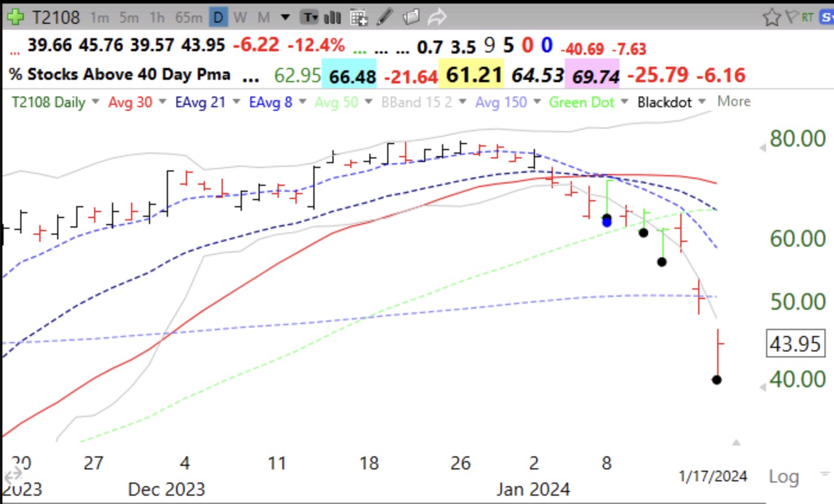Screen dimensions: 834x504
Task: Open the timeframe dropdown arrow after M
Action: [285, 17]
